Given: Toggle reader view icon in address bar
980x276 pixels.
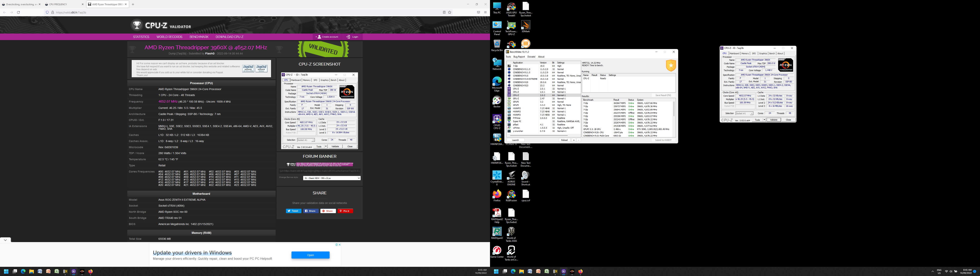Looking at the screenshot, I should [444, 12].
